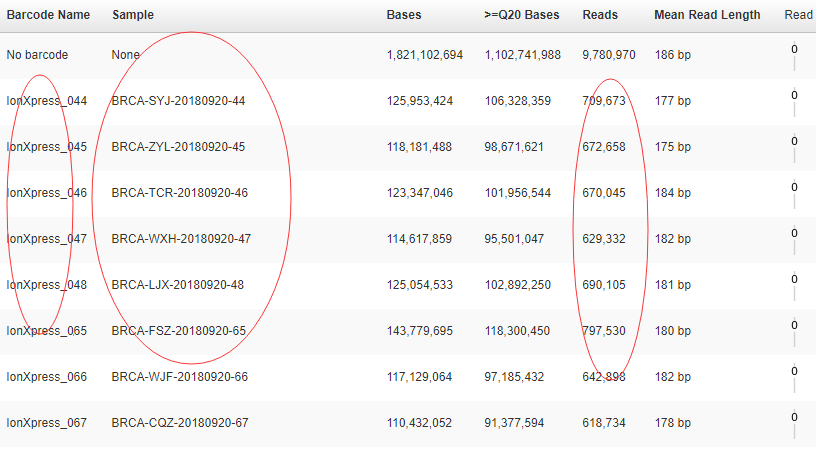Select barcode IonXpress_044
Image resolution: width=816 pixels, height=450 pixels.
[x=47, y=101]
